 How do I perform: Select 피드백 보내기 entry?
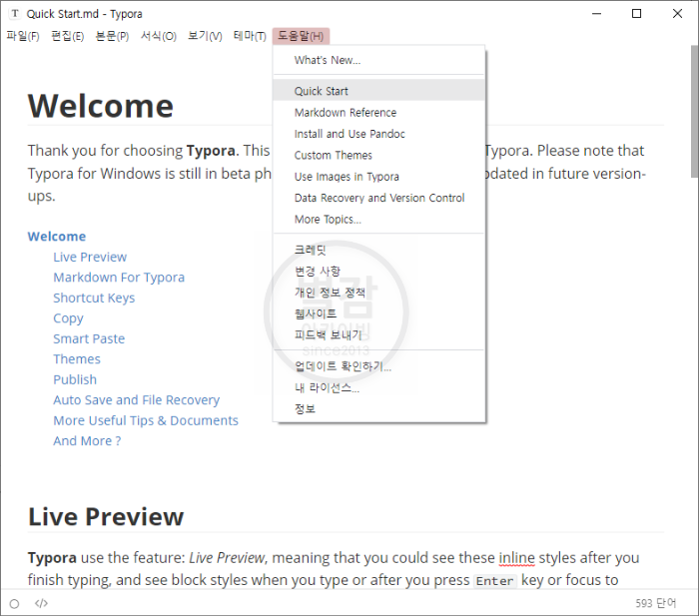pyautogui.click(x=378, y=335)
